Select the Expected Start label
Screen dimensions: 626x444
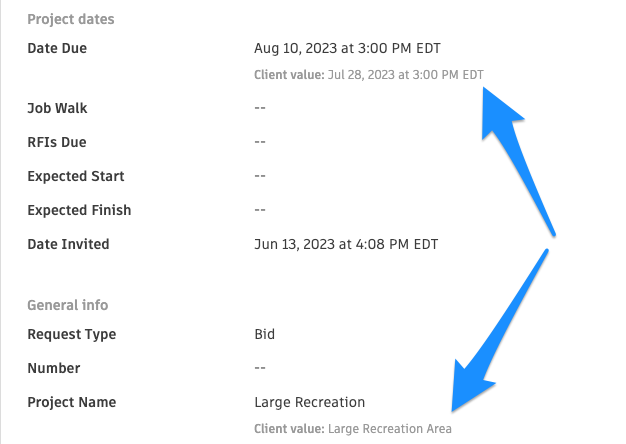(76, 176)
